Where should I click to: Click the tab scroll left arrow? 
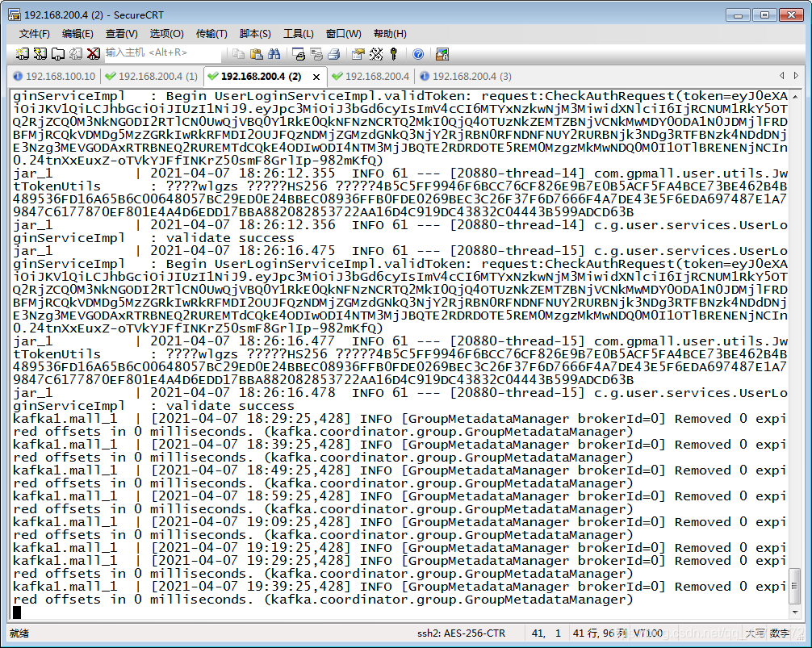(781, 76)
